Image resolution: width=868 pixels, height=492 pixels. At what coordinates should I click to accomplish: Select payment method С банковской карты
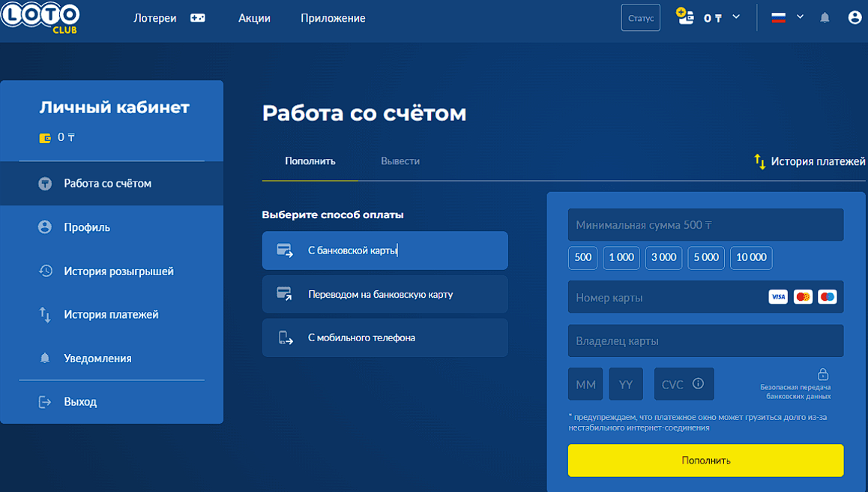pos(385,250)
